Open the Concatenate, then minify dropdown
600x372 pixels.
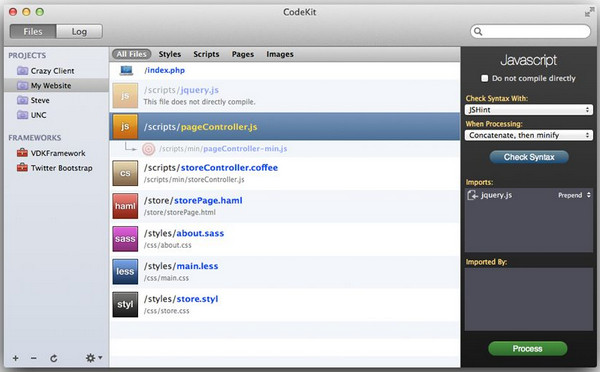pos(529,135)
